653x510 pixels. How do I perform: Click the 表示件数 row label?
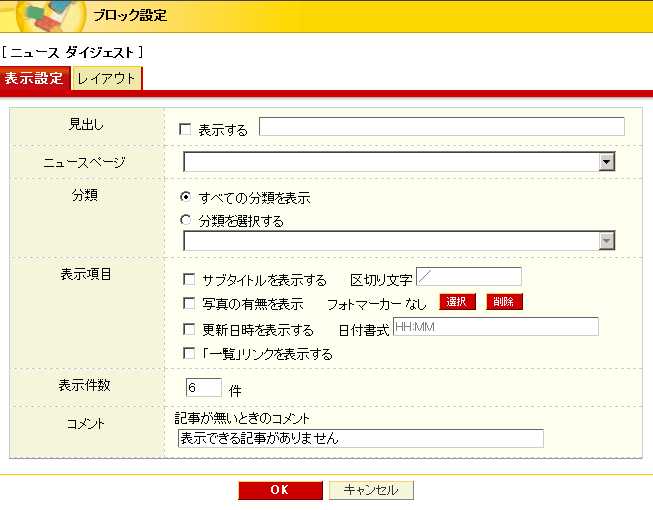click(x=85, y=385)
